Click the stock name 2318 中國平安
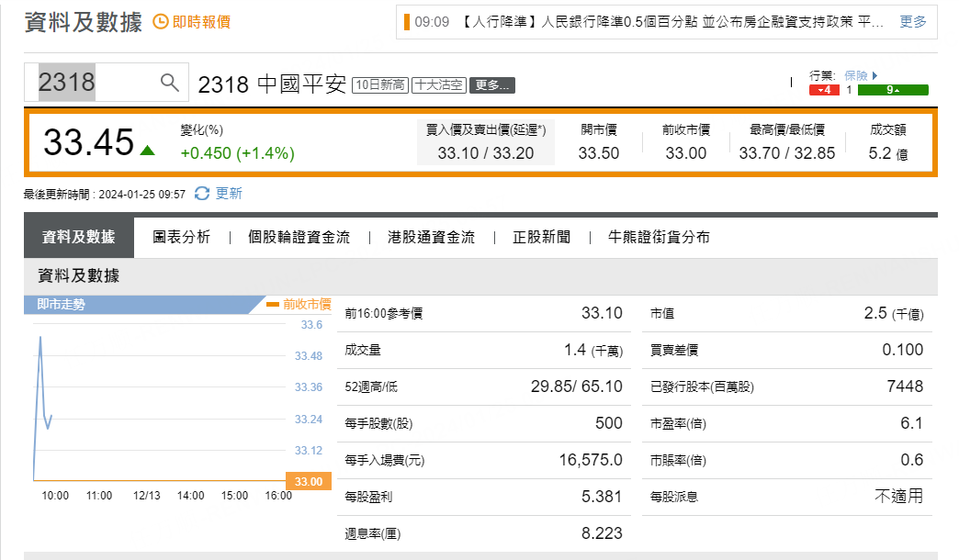959x560 pixels. pyautogui.click(x=272, y=84)
